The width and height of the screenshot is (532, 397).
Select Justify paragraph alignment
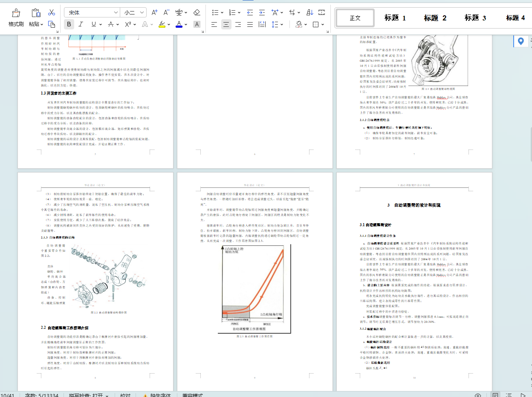[x=250, y=24]
